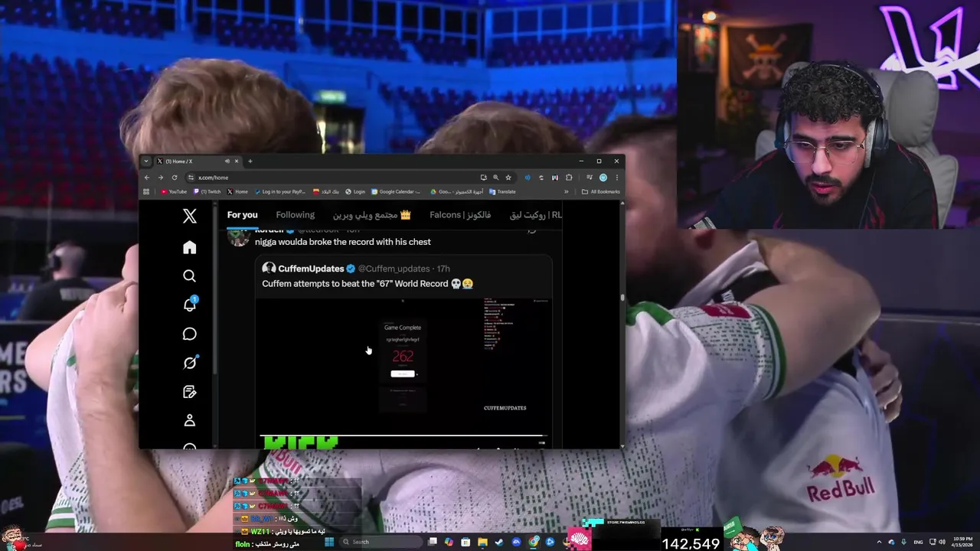Open the media control icon in Chrome toolbar

tap(590, 178)
